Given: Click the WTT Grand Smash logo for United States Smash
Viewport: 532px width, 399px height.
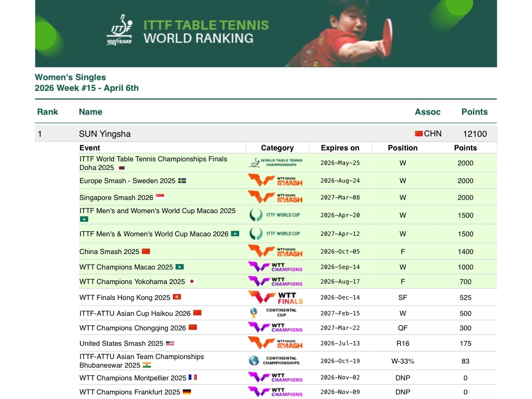Looking at the screenshot, I should coord(275,343).
